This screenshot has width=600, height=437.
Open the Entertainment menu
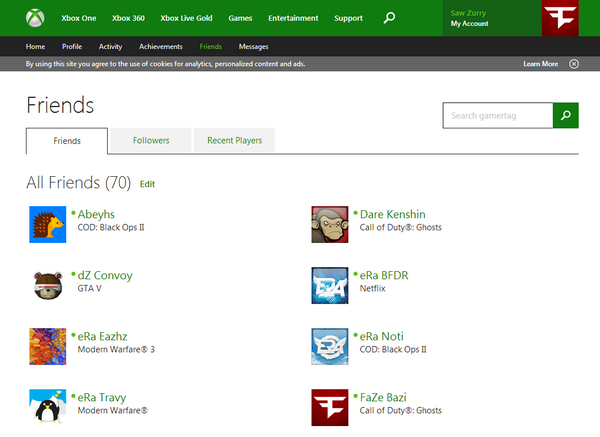pos(293,18)
